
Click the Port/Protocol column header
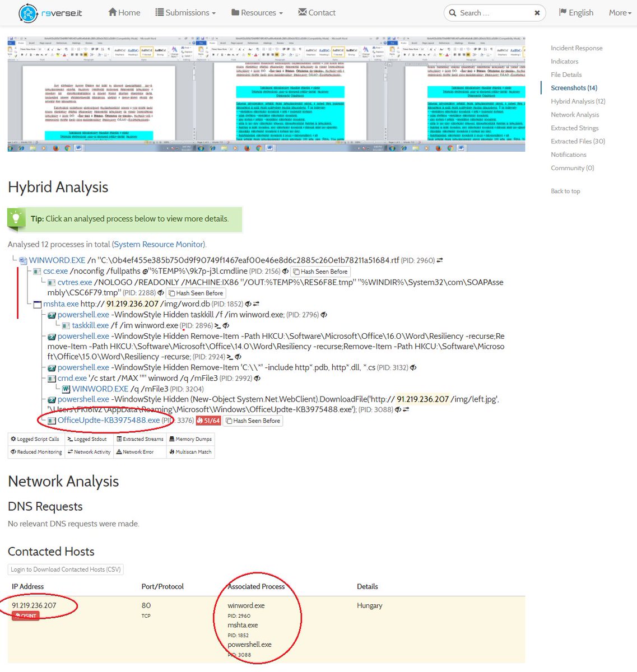[162, 586]
